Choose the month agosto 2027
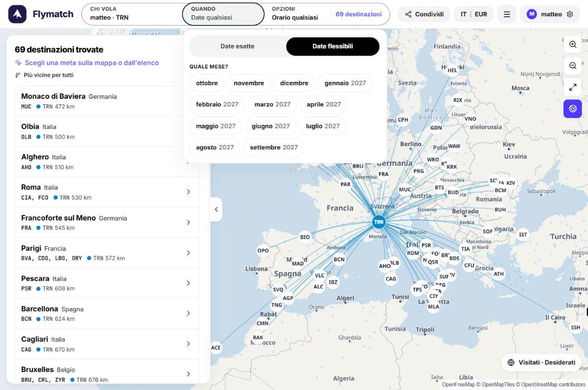Image resolution: width=588 pixels, height=390 pixels. [215, 147]
